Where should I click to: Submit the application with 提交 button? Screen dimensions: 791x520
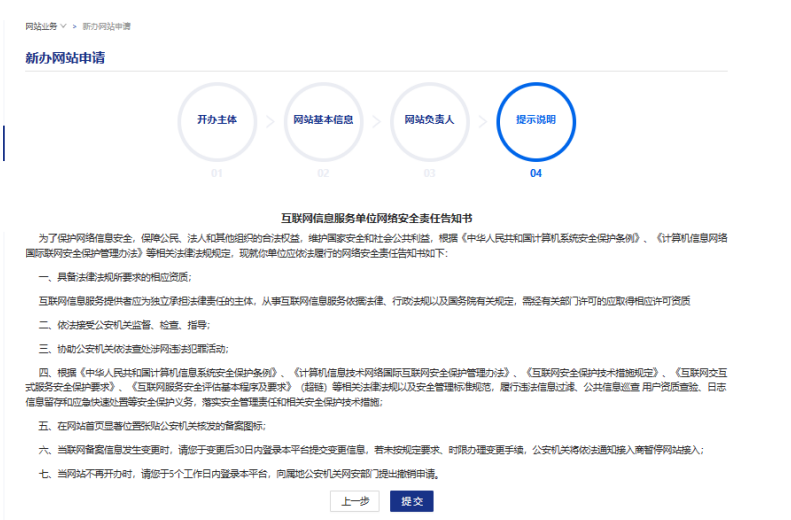point(411,501)
